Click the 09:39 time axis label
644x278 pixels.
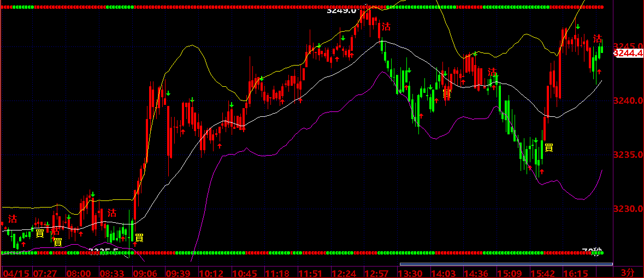tap(178, 273)
